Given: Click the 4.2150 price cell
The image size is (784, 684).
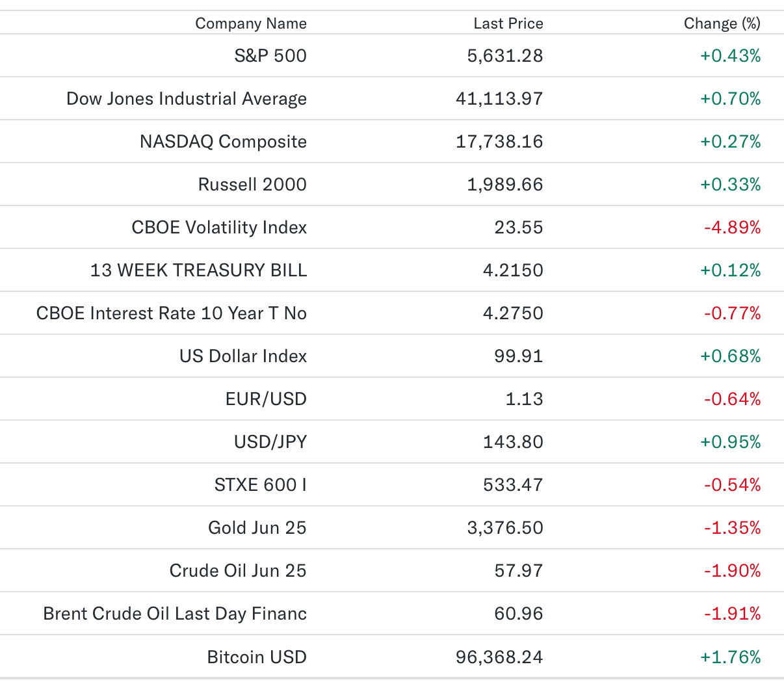Looking at the screenshot, I should [x=513, y=270].
